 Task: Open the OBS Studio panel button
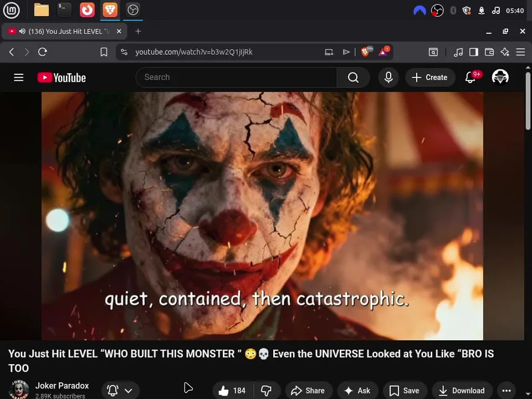[132, 10]
